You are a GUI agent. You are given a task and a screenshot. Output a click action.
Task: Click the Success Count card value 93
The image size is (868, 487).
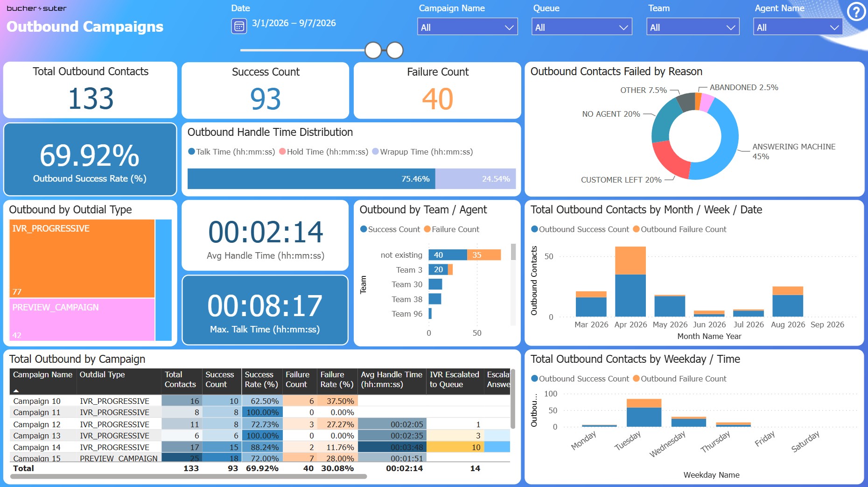266,99
